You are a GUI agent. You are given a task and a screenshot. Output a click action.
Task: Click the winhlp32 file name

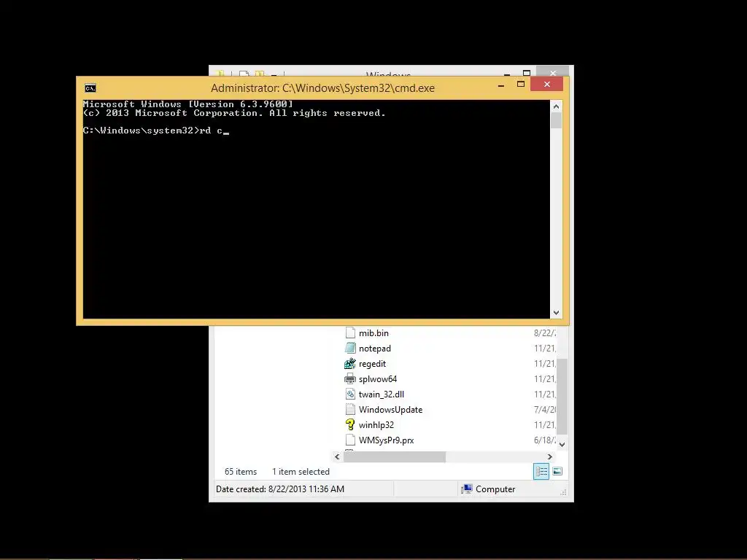click(x=376, y=425)
